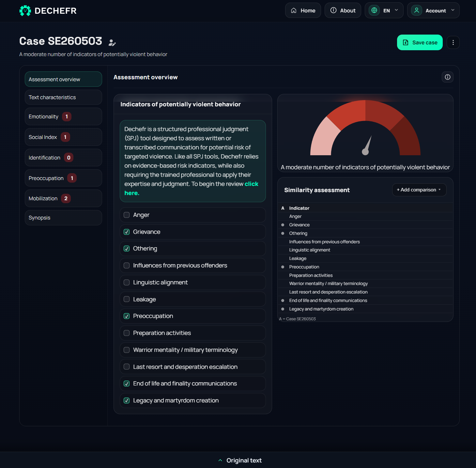Check Last resort and desperation escalation checkbox
The width and height of the screenshot is (476, 468).
coord(127,367)
